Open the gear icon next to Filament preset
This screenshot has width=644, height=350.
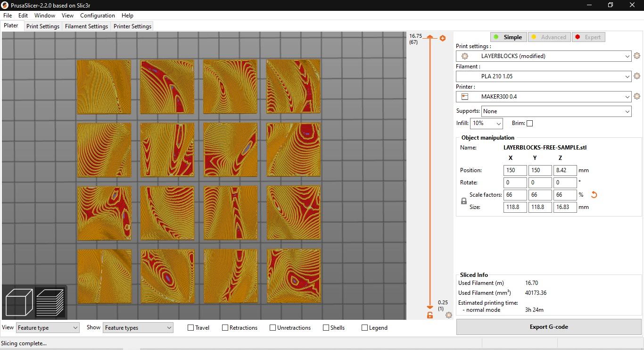[637, 76]
